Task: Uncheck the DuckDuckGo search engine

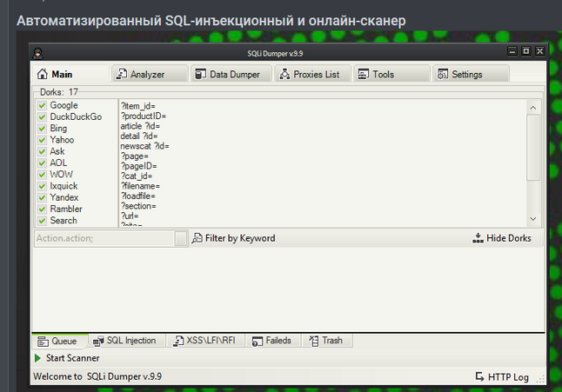Action: (42, 116)
